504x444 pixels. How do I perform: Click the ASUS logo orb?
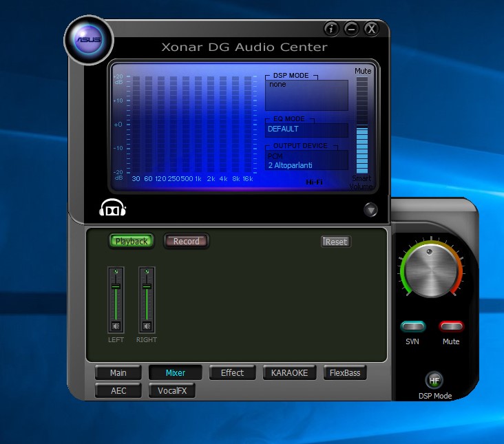point(89,40)
